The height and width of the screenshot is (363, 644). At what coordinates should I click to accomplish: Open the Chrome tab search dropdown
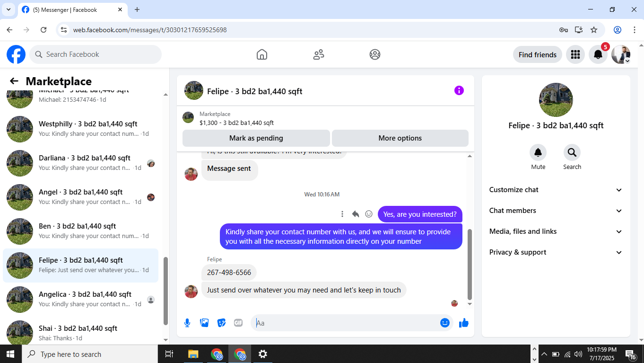tap(9, 9)
